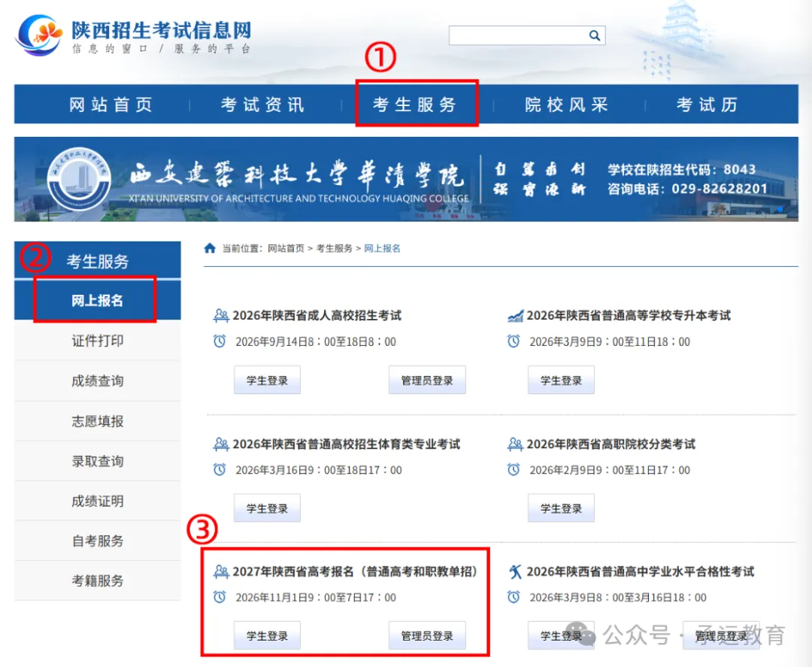
Task: Open the 考试历 navigation item
Action: [707, 105]
